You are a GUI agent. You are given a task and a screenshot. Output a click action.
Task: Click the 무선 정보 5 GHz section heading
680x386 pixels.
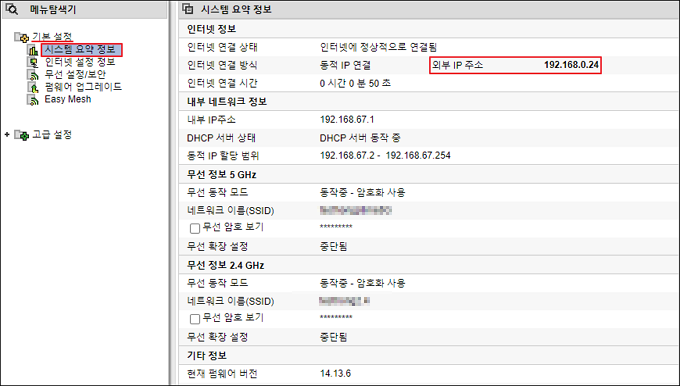(222, 174)
